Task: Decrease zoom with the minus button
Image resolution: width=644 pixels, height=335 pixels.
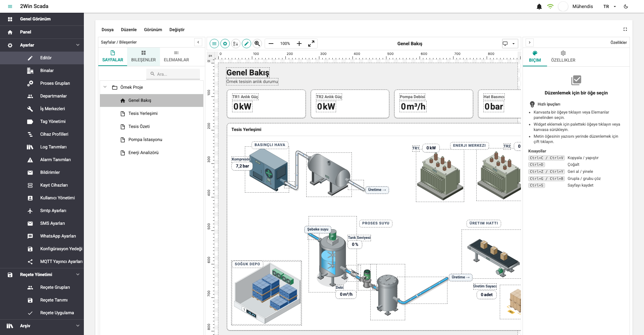Action: 271,44
